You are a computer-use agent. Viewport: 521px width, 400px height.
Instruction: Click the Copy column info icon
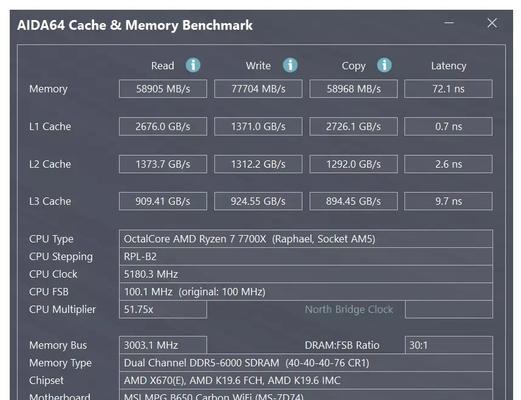point(384,65)
